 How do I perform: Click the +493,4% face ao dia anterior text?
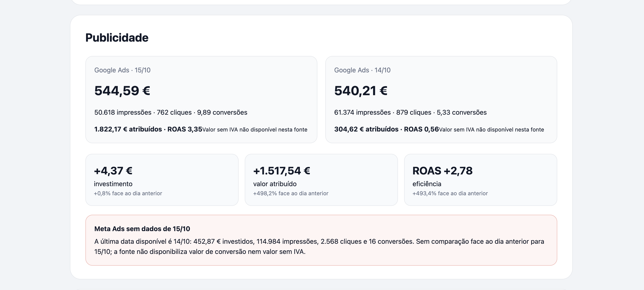coord(450,193)
